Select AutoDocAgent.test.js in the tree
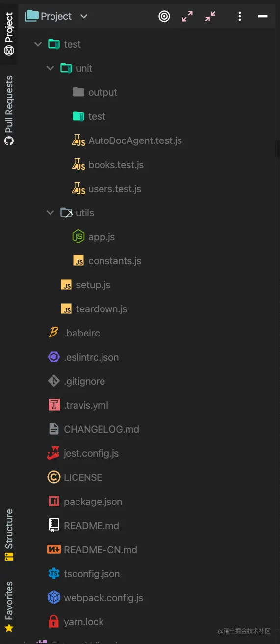280x644 pixels. (x=127, y=140)
